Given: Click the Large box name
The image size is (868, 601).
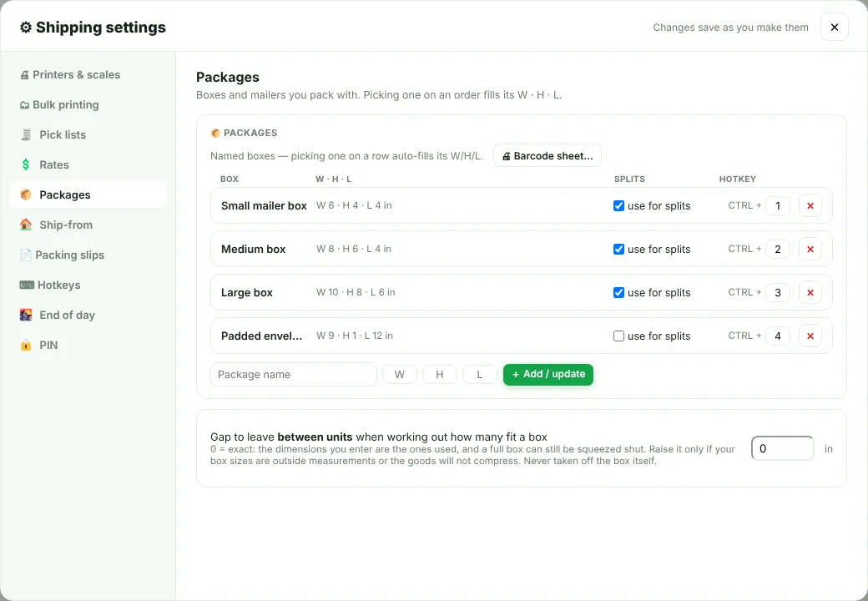Looking at the screenshot, I should [x=247, y=292].
